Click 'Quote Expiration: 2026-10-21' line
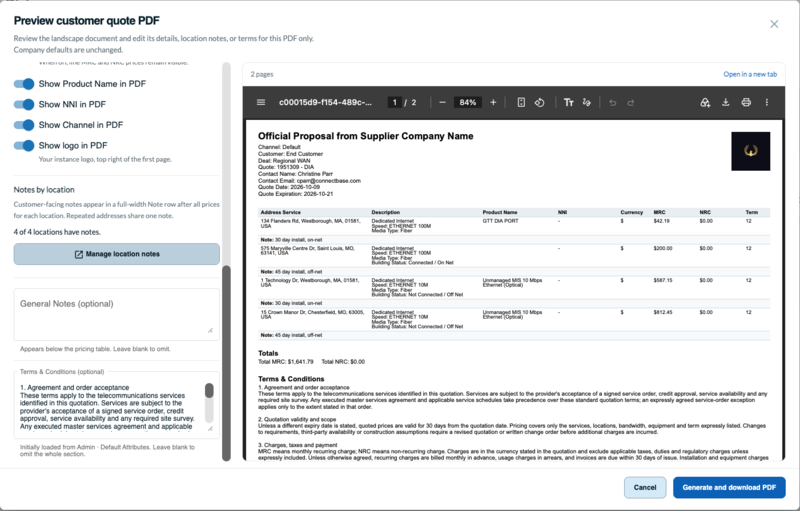This screenshot has width=800, height=511. point(295,194)
